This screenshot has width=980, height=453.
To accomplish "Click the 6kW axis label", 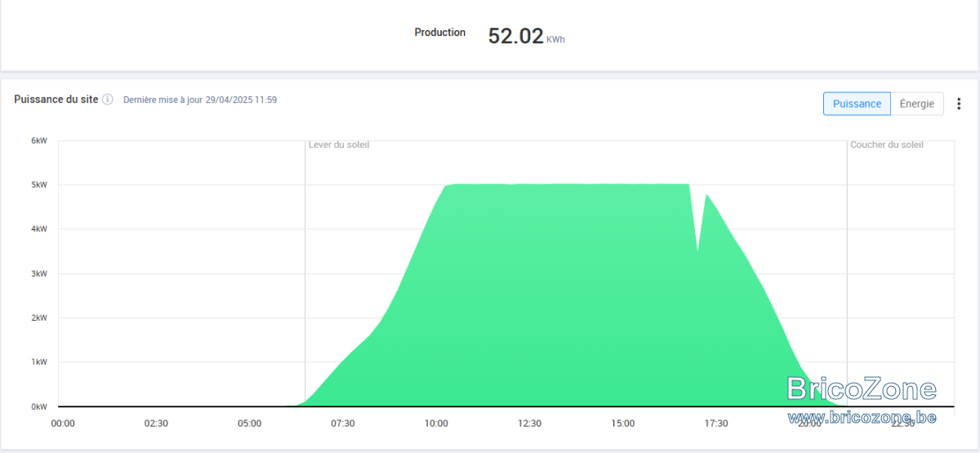I will point(40,140).
